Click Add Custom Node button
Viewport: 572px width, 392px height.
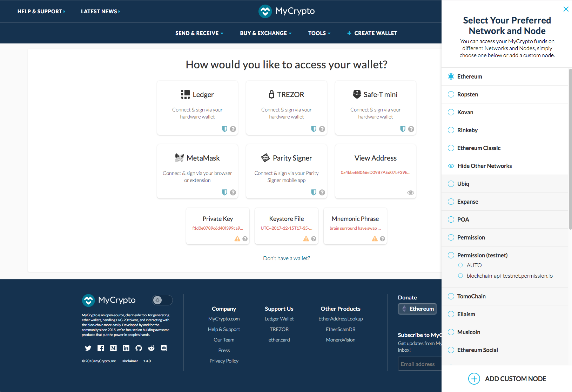507,379
